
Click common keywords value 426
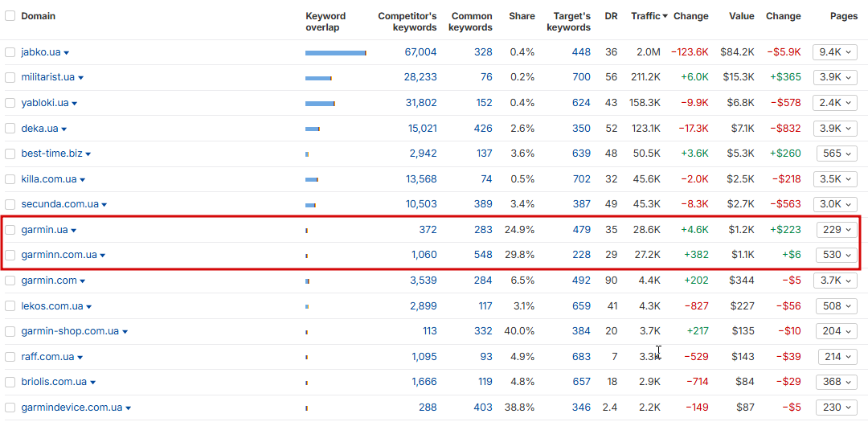tap(483, 129)
